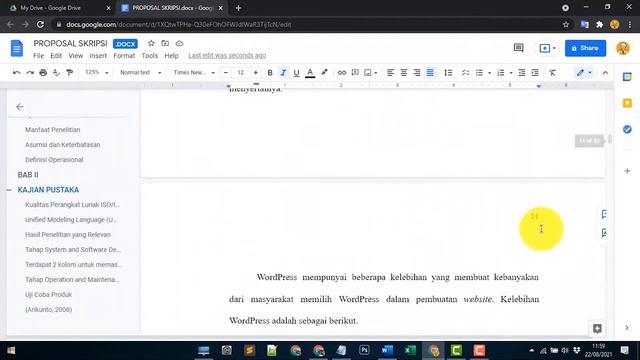Select the Paint format tool
The image size is (640, 360).
(x=70, y=73)
